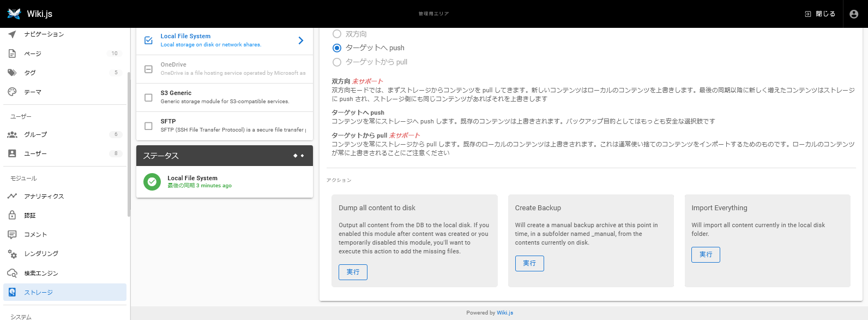868x320 pixels.
Task: Enable the SFTP storage checkbox
Action: tap(148, 126)
